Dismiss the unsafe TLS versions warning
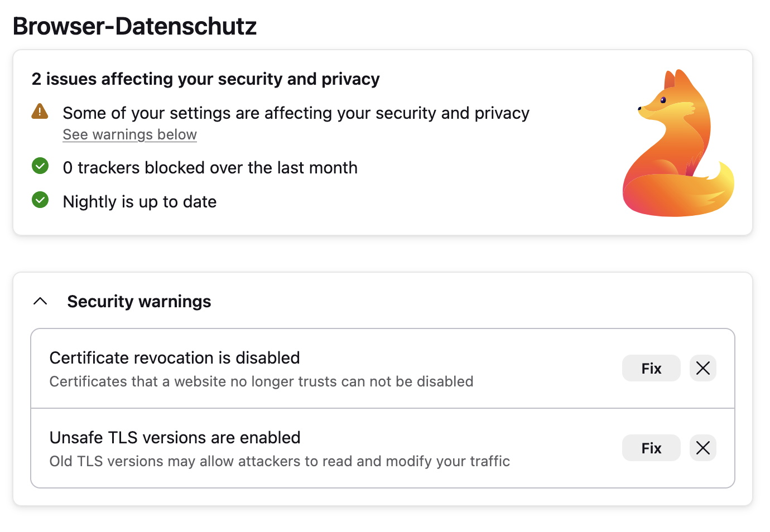 point(702,448)
